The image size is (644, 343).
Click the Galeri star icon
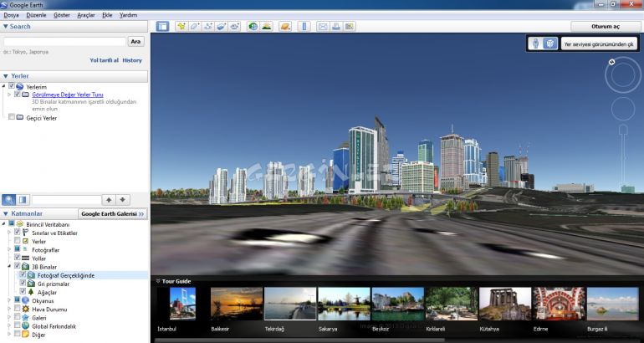[25, 318]
